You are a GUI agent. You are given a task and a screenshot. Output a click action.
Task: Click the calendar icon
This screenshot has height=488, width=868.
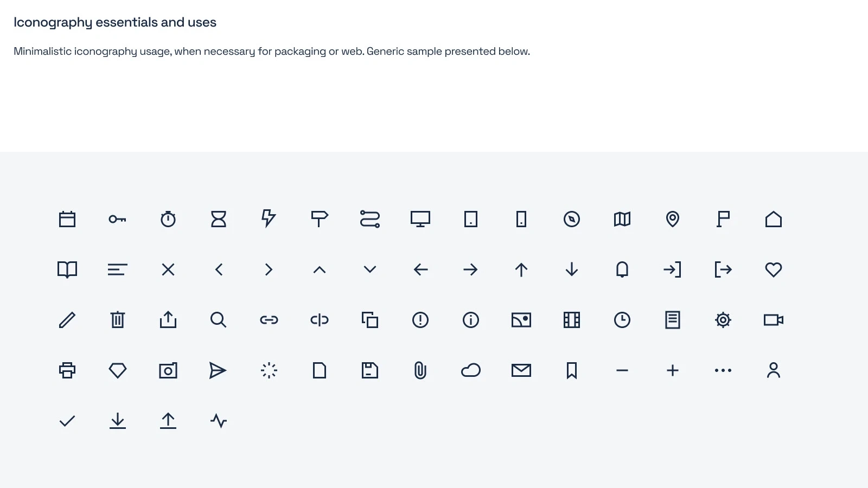coord(67,219)
